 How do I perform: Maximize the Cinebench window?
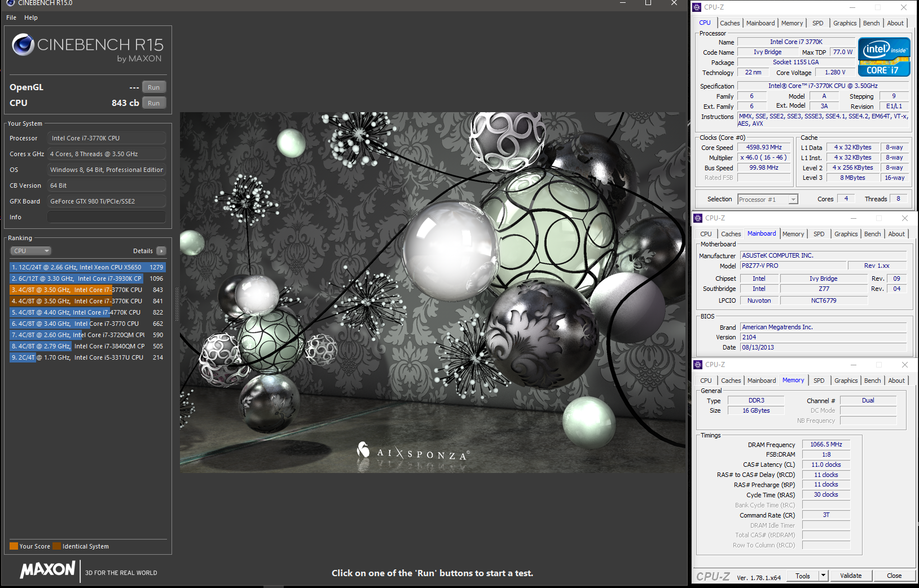(x=648, y=3)
